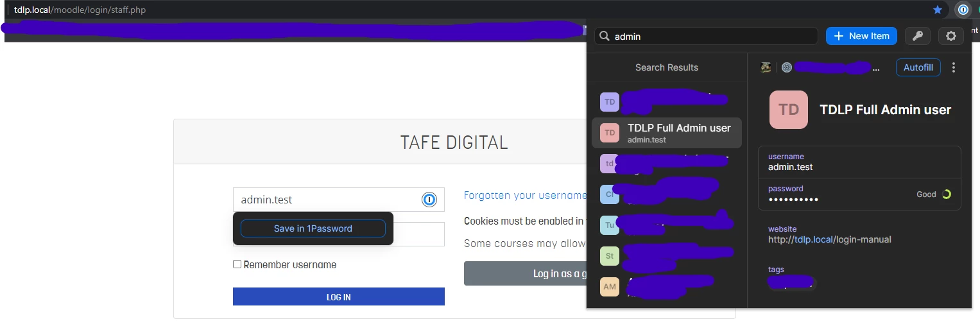Click the username field with admin.test

(339, 200)
